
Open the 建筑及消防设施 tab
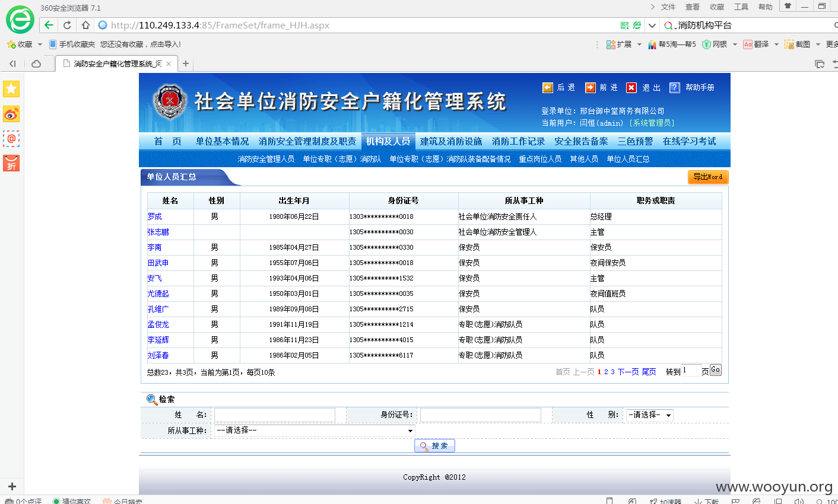(451, 141)
